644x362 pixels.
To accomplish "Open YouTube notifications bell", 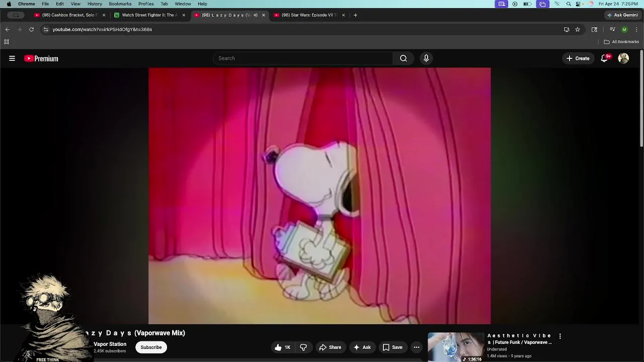I will [604, 58].
